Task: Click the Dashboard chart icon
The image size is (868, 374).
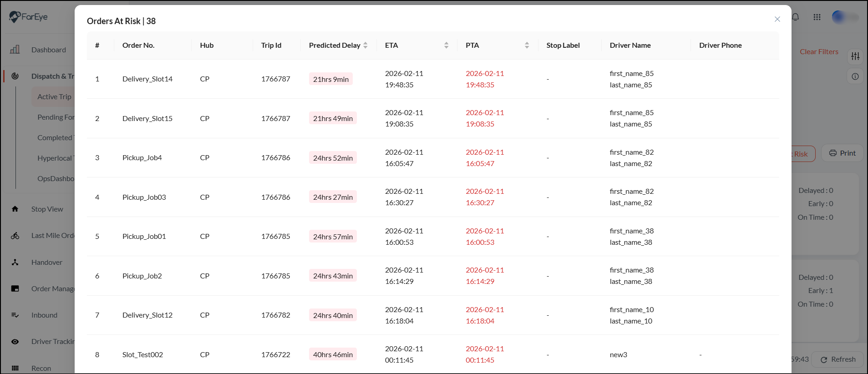Action: point(15,50)
